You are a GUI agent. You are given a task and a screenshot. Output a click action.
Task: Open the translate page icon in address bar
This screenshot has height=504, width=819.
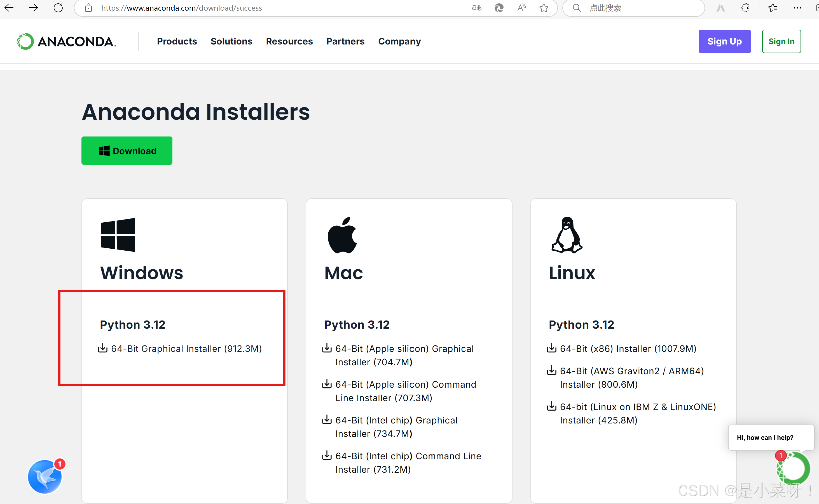tap(477, 8)
